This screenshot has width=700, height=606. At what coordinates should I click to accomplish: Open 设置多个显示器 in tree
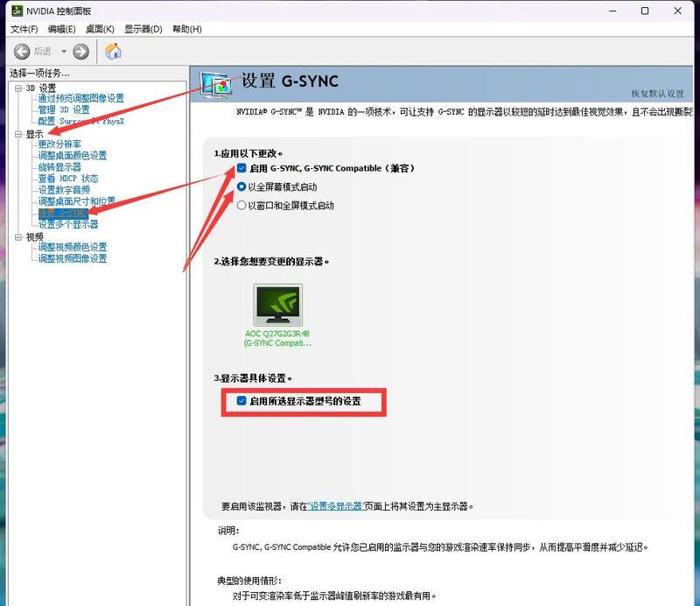[x=68, y=224]
